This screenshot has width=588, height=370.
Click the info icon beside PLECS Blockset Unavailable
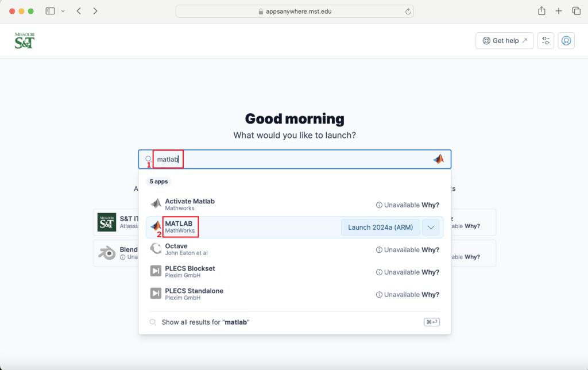pos(379,272)
